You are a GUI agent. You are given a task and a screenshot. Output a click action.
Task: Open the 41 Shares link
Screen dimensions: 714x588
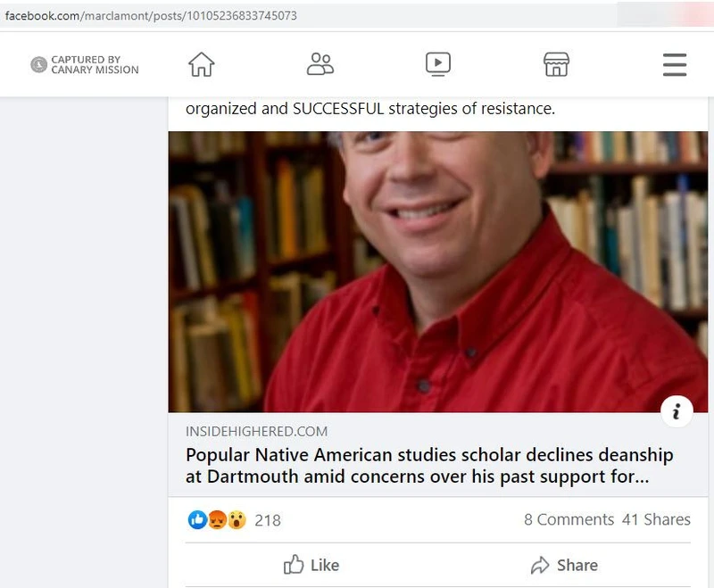point(656,519)
